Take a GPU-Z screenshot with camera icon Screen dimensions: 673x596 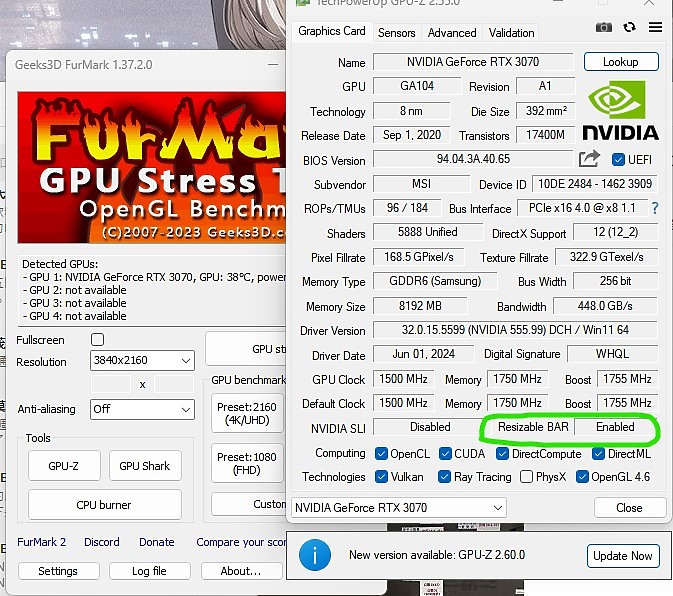[x=603, y=27]
